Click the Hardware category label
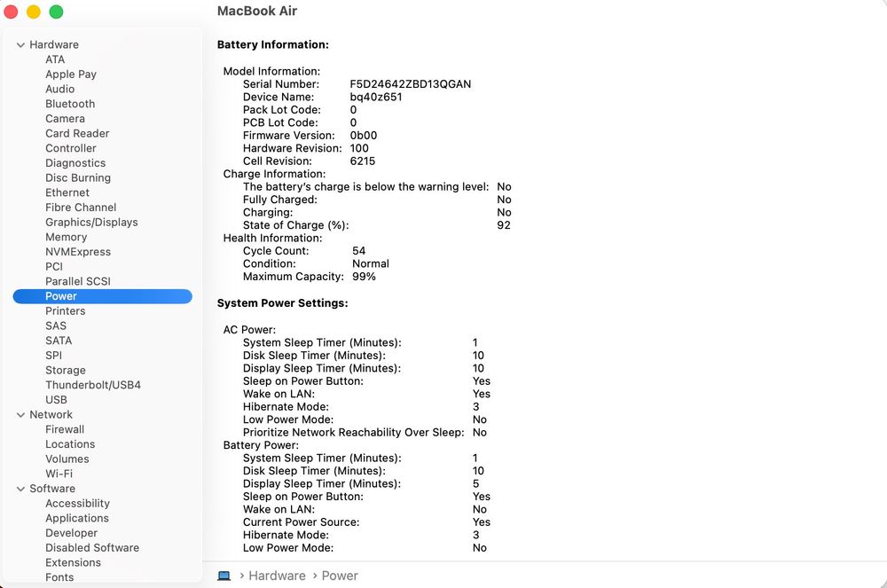The height and width of the screenshot is (588, 887). pyautogui.click(x=54, y=44)
